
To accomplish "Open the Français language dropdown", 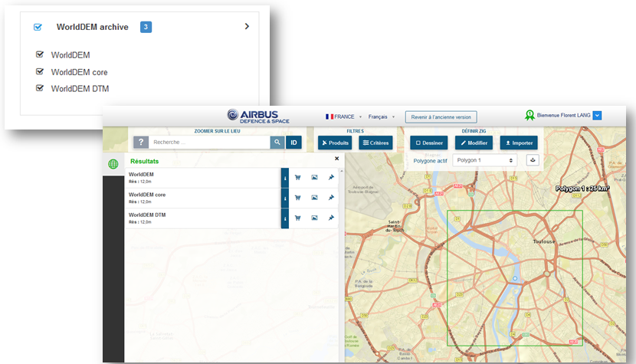I will click(382, 117).
